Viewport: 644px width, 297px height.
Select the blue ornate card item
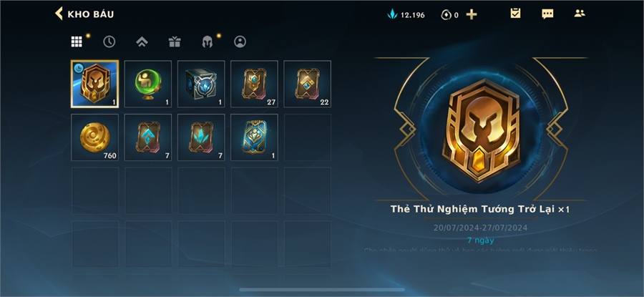254,137
